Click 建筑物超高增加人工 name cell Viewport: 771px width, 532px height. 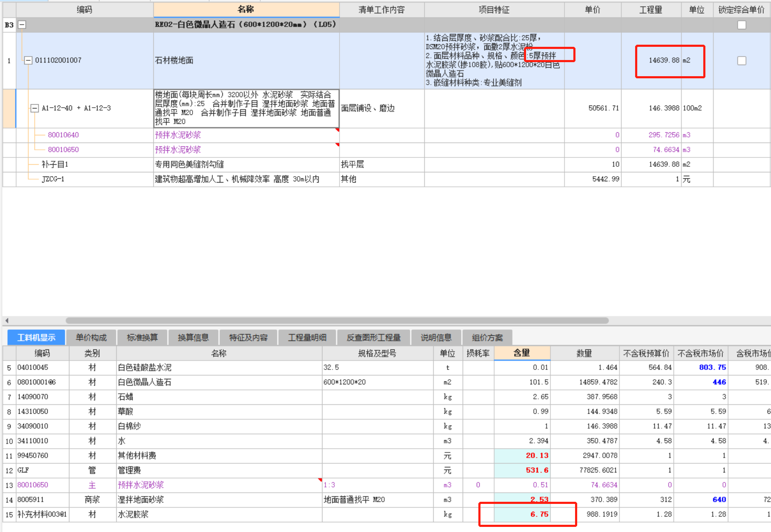click(x=246, y=179)
